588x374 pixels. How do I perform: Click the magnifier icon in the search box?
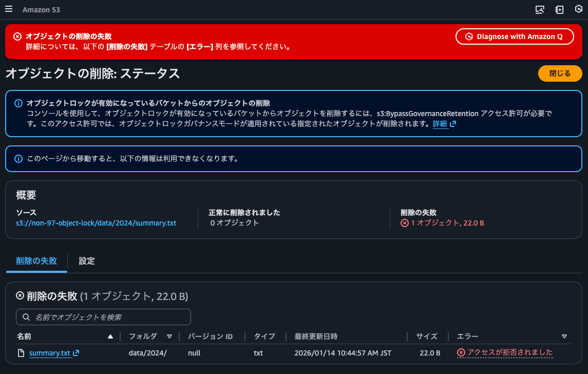tap(26, 317)
